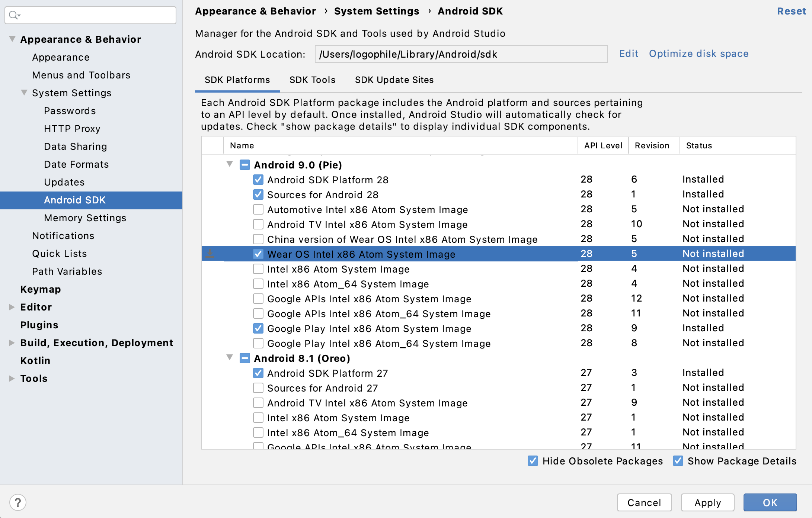Click the Android 9.0 (Pie) partial-selection box
Screen dimensions: 812x518
(244, 165)
